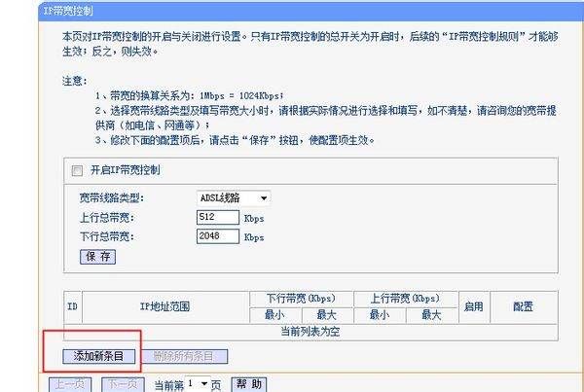Click the 下一页 button

123,384
